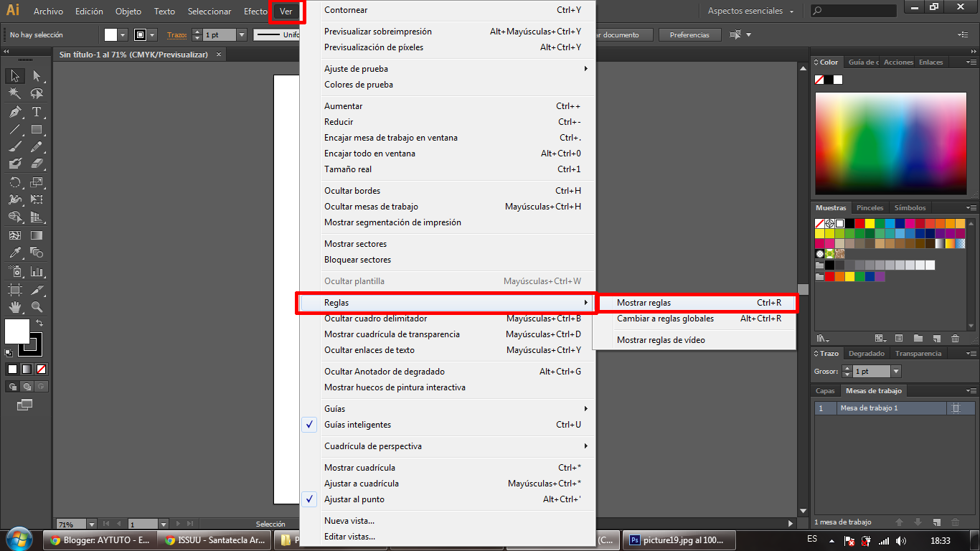
Task: Select the Column Graph tool
Action: tap(37, 271)
